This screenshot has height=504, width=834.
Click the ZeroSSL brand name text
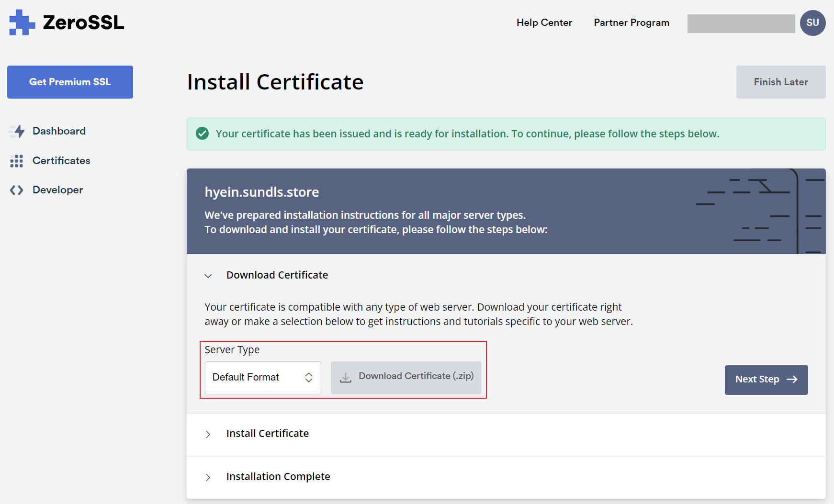(83, 22)
